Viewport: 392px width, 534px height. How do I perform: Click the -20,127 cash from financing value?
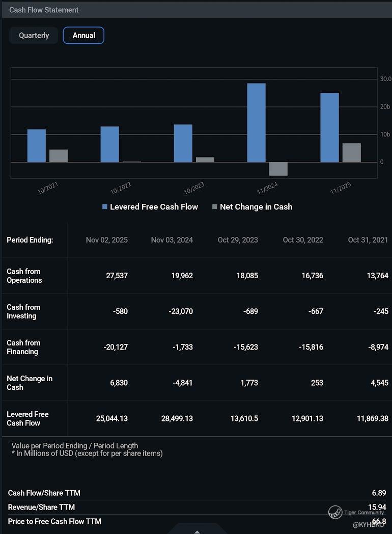coord(116,347)
